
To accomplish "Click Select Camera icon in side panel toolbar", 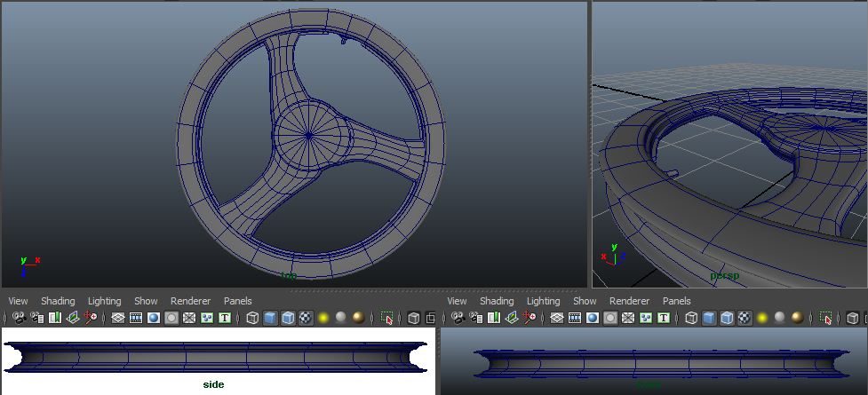I will pyautogui.click(x=19, y=318).
